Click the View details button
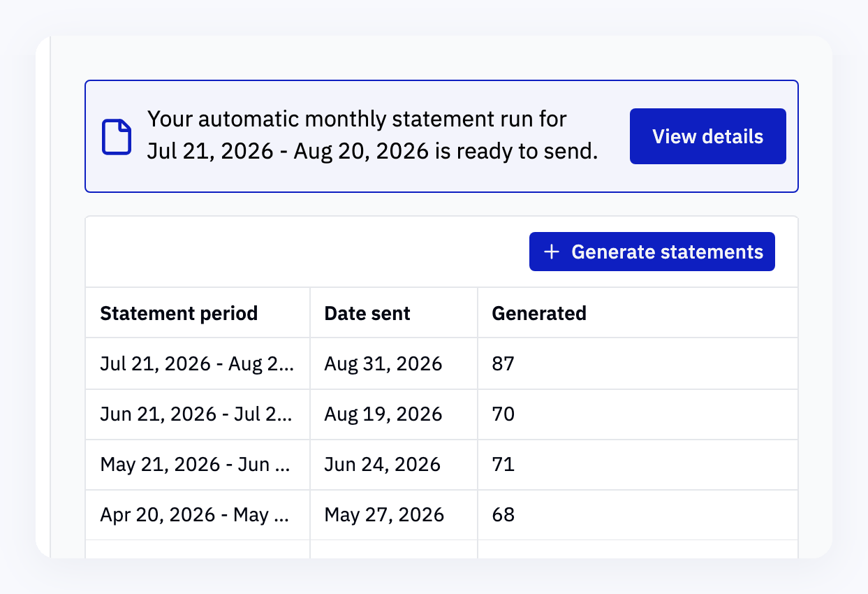The image size is (868, 594). (707, 136)
